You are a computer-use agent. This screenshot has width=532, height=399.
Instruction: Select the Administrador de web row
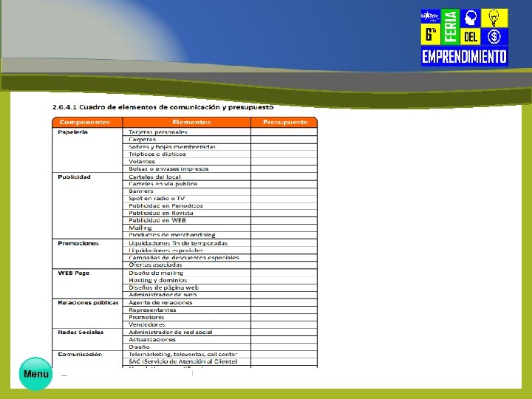click(x=187, y=295)
